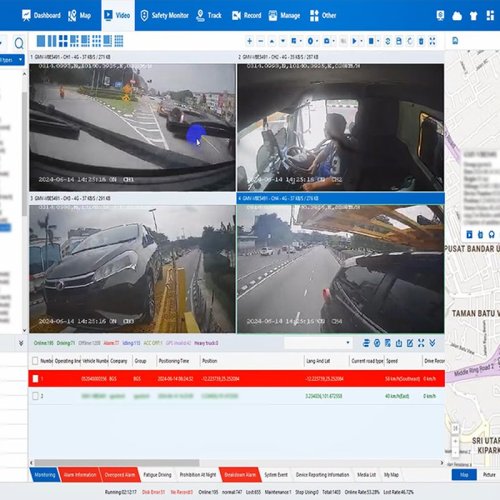
Task: Select single-window video layout
Action: click(41, 41)
